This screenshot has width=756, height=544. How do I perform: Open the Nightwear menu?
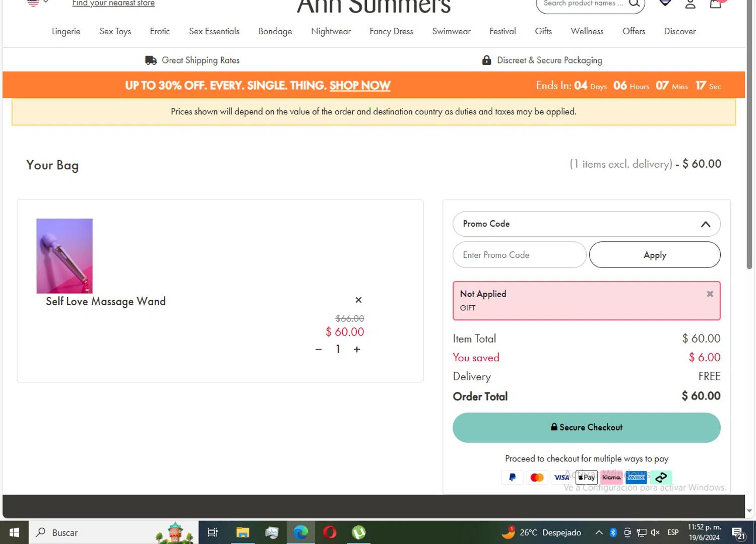pos(331,31)
